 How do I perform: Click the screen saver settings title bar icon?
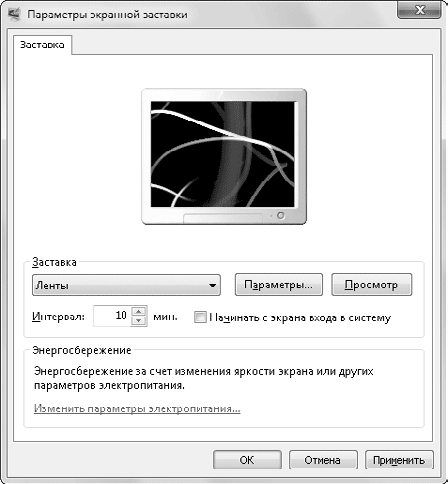(x=14, y=14)
